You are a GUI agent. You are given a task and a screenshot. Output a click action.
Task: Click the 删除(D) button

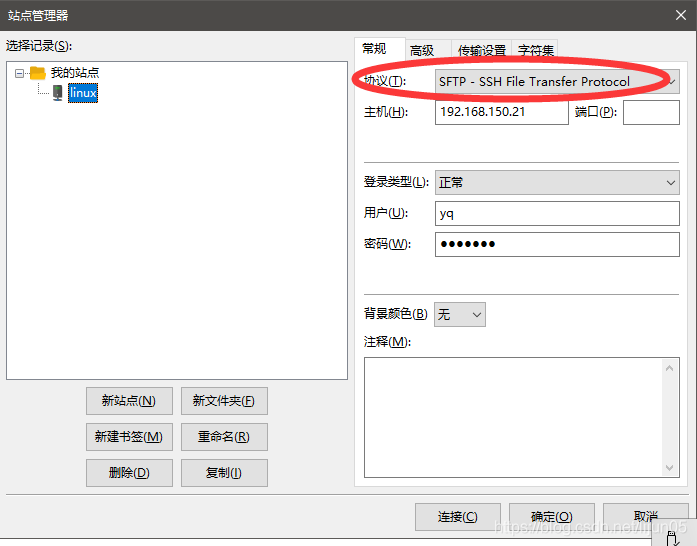click(129, 473)
